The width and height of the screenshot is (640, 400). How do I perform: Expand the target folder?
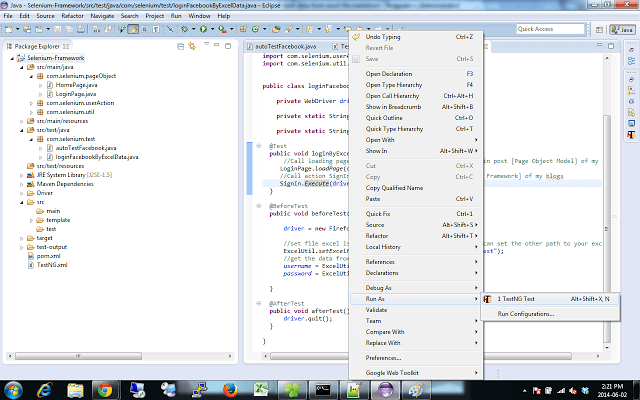click(22, 238)
